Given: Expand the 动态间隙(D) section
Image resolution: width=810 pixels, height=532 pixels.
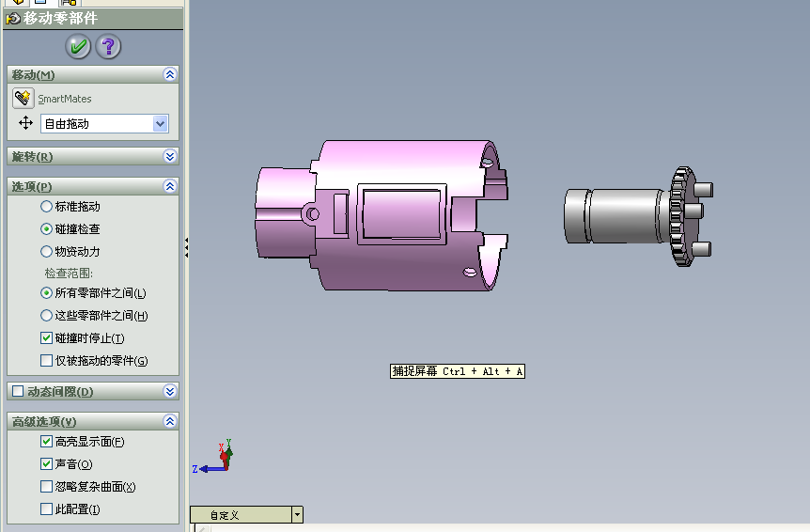Looking at the screenshot, I should (170, 391).
